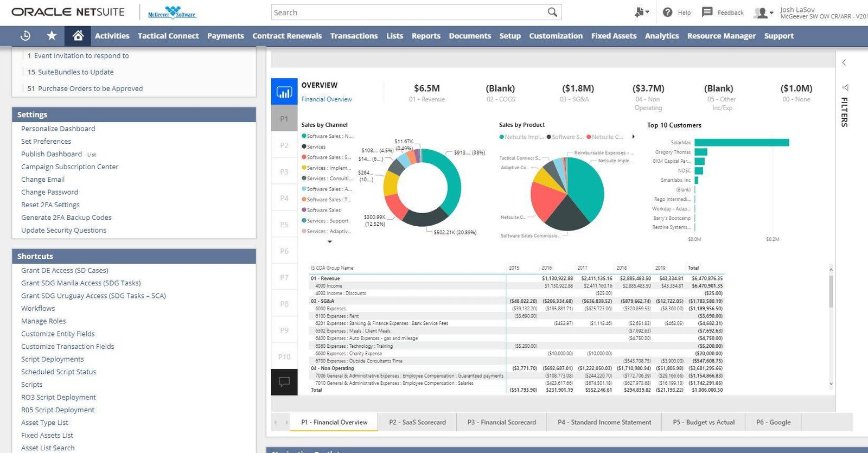868x453 pixels.
Task: Click the search magnifier icon
Action: [x=552, y=12]
